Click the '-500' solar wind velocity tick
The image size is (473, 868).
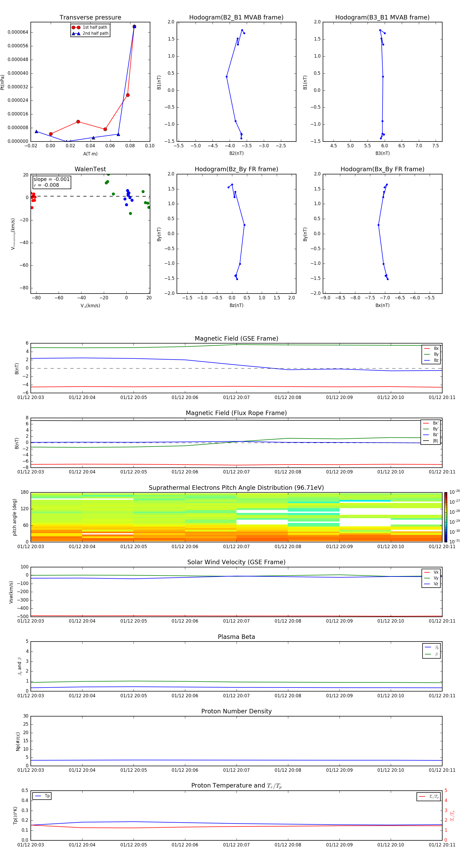click(x=23, y=617)
